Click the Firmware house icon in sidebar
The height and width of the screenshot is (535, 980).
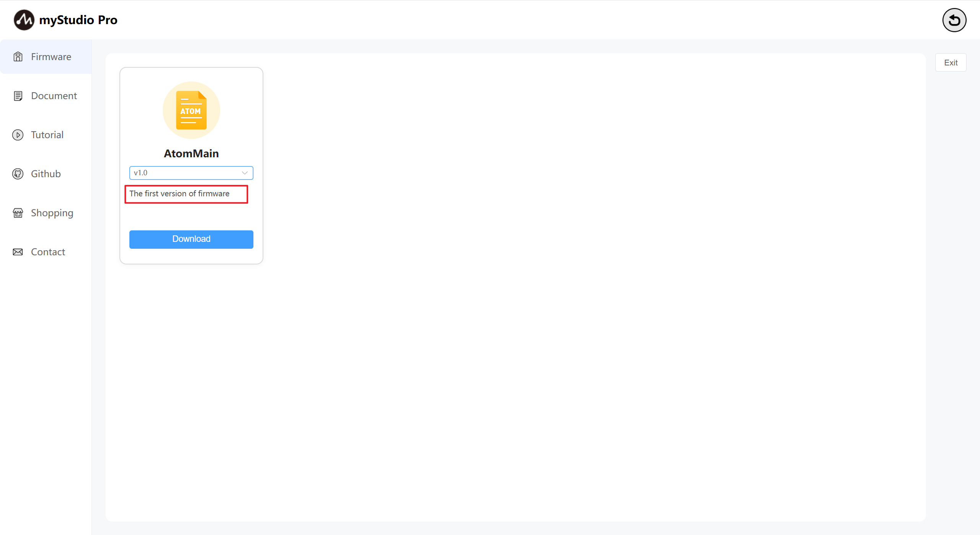[18, 57]
